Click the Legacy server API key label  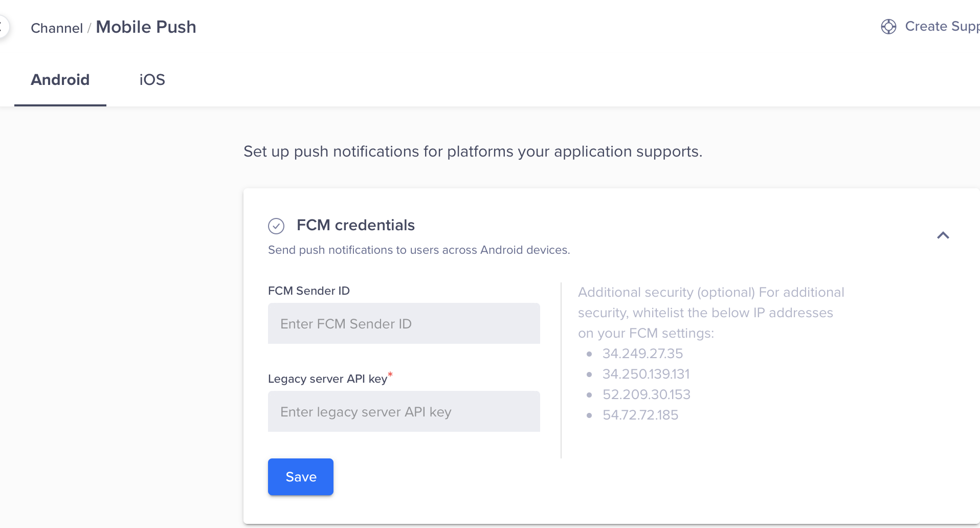(x=327, y=379)
